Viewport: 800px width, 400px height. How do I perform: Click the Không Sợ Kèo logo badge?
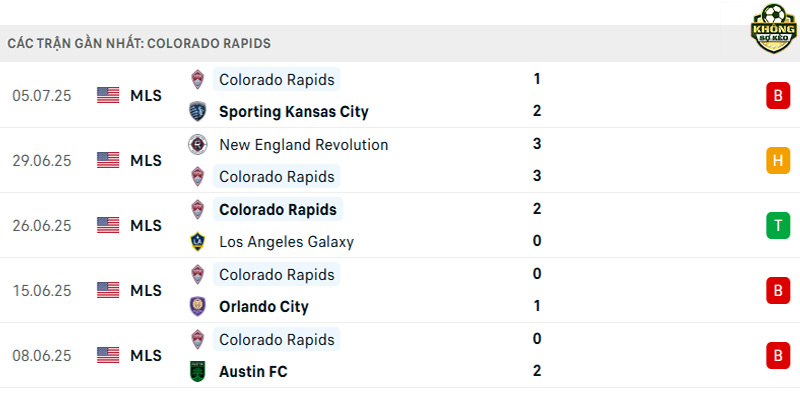click(x=774, y=29)
